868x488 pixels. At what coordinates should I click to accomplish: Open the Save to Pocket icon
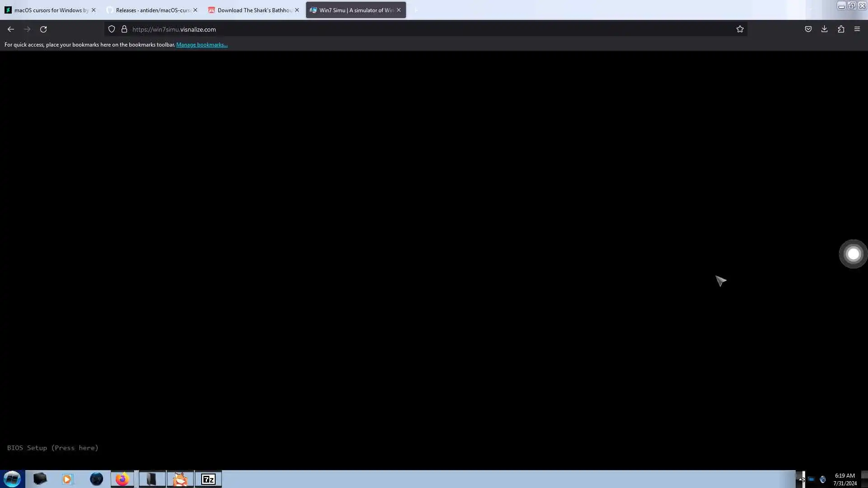808,29
